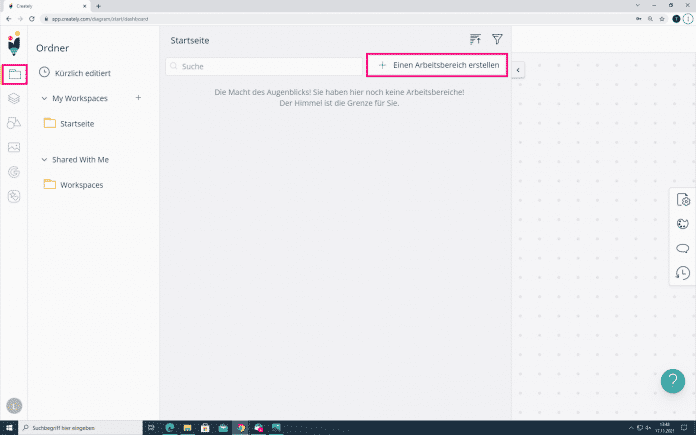Click the sort order icon
696x435 pixels.
pos(475,39)
